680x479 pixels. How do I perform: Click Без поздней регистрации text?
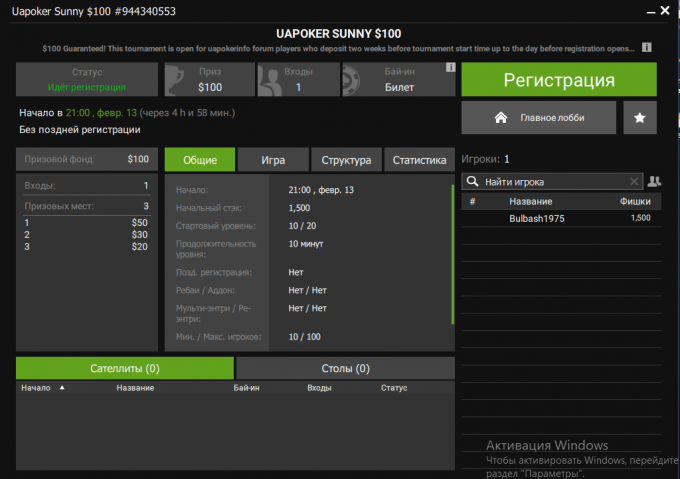80,130
